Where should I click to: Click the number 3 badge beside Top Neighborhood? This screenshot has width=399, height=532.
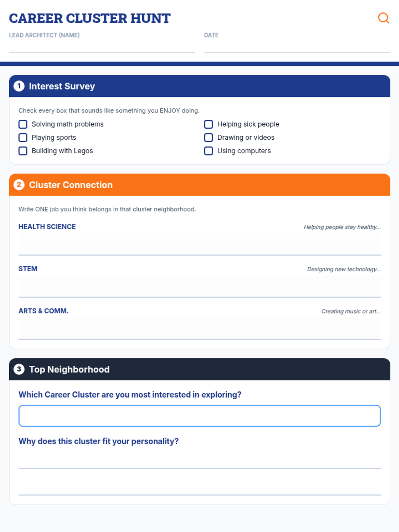tap(19, 369)
